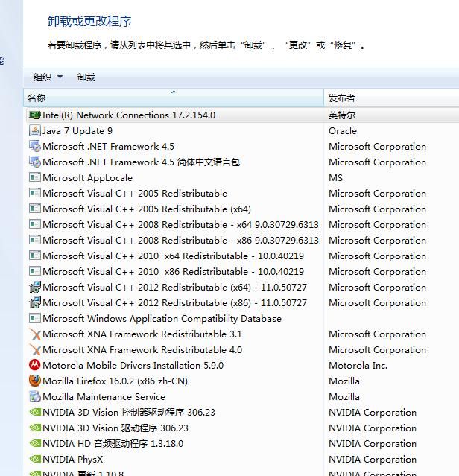Click publisher 英特尔 in Intel row

342,115
